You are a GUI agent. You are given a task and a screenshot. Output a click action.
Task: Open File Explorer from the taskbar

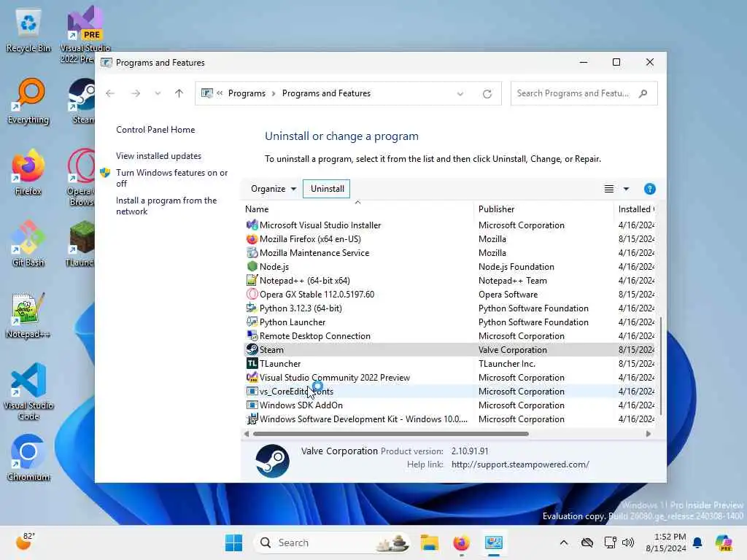tap(429, 542)
